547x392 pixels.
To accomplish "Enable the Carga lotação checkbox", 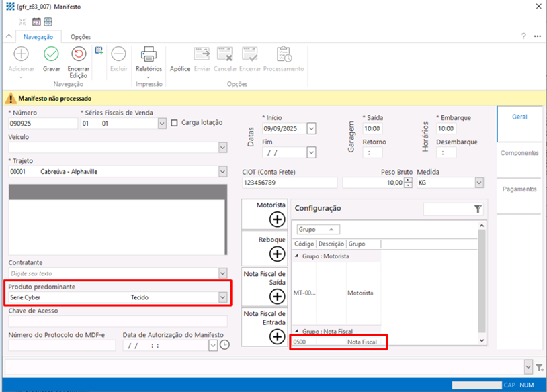I will [175, 123].
